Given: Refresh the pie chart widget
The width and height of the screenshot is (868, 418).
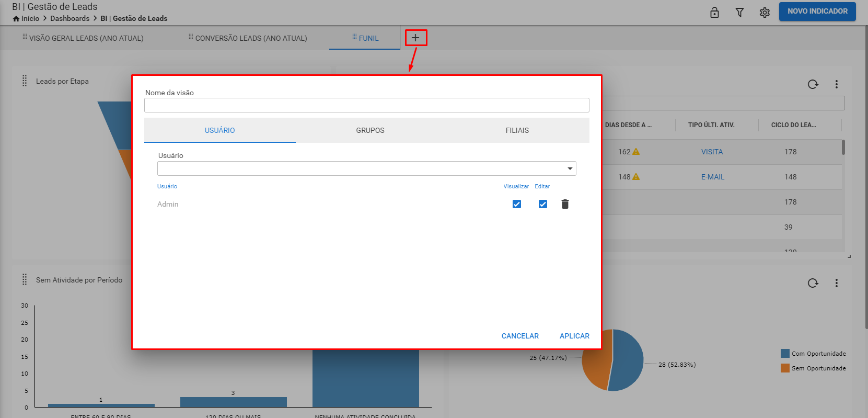Looking at the screenshot, I should (813, 283).
